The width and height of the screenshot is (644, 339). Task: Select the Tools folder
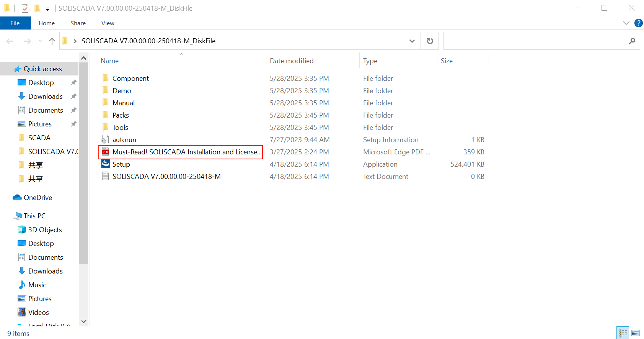(x=120, y=128)
